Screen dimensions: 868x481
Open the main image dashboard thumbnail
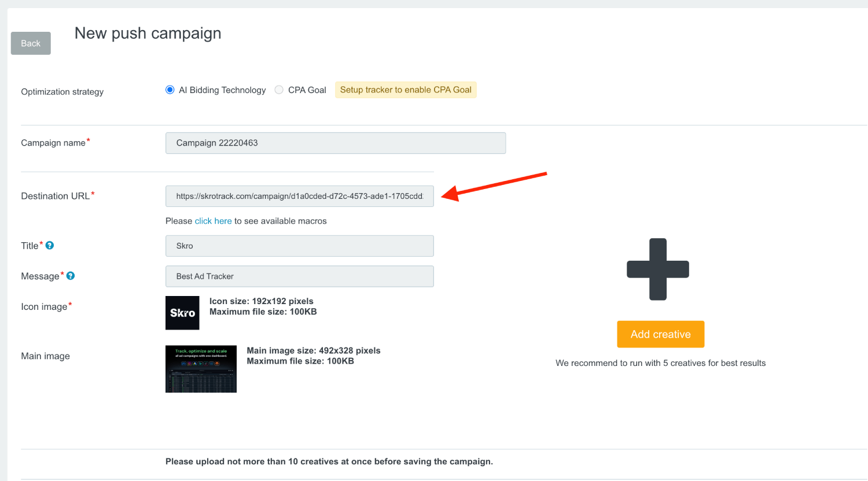pos(201,369)
